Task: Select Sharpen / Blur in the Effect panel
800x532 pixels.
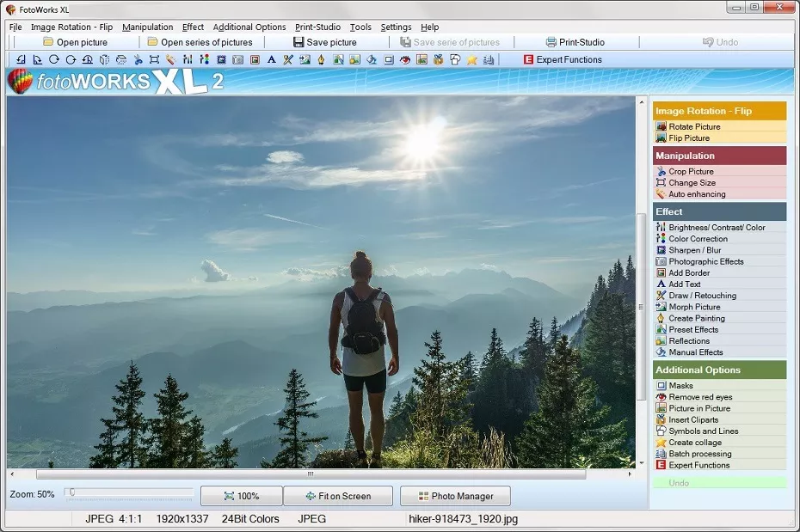Action: click(x=694, y=250)
